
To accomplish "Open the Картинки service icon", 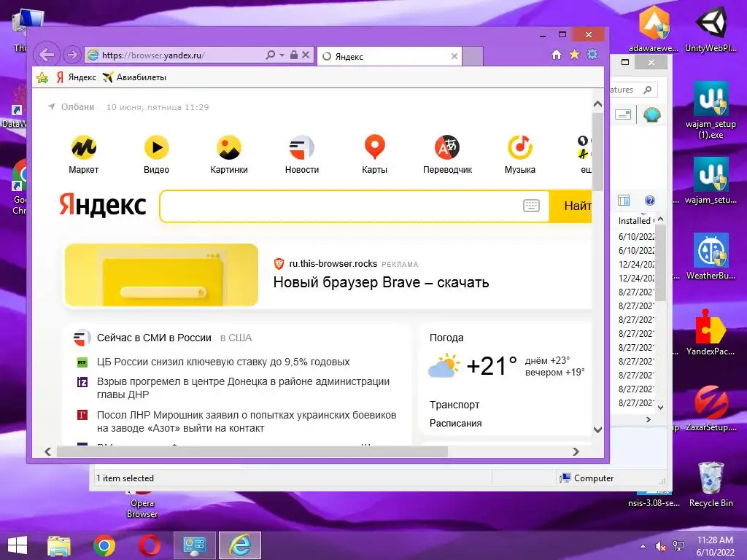I will point(229,147).
